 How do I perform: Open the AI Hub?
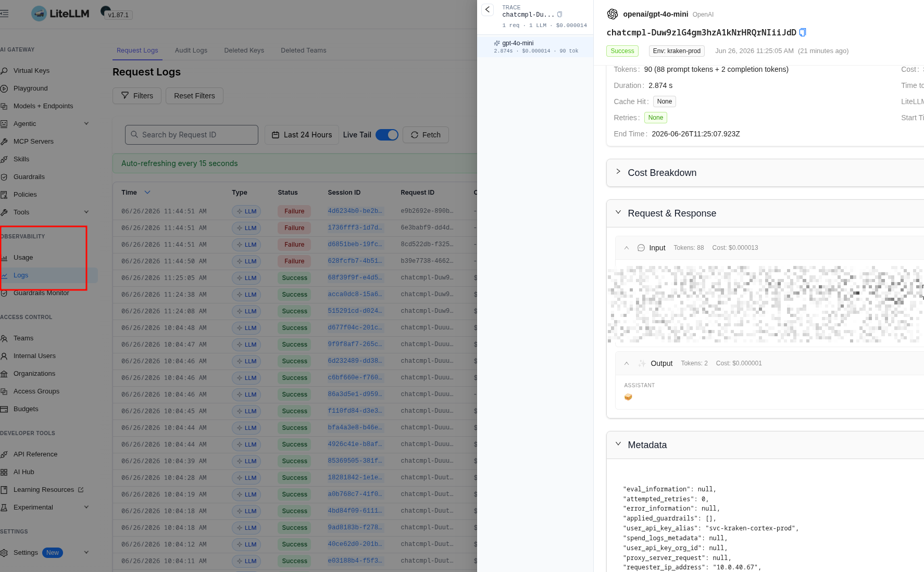coord(24,472)
